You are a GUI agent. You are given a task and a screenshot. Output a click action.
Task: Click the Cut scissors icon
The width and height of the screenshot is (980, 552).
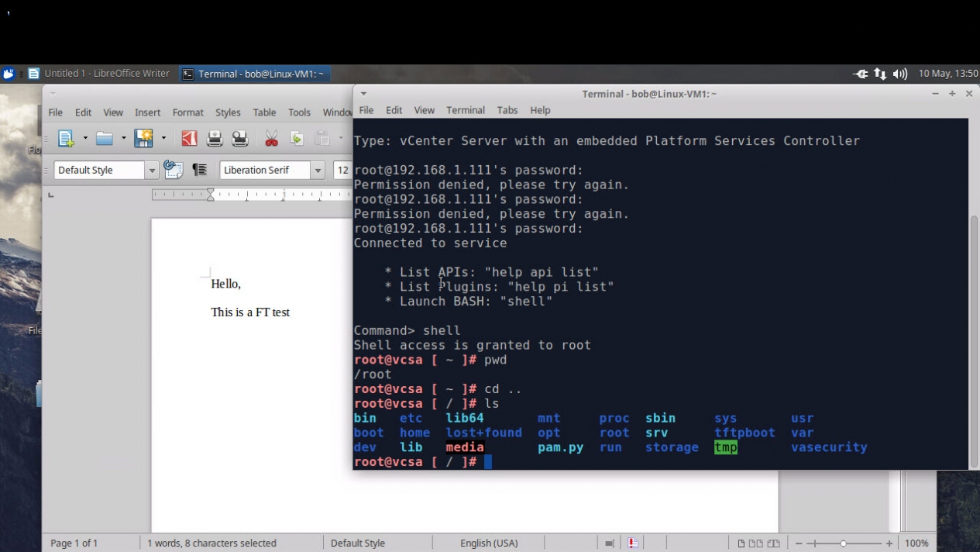271,139
